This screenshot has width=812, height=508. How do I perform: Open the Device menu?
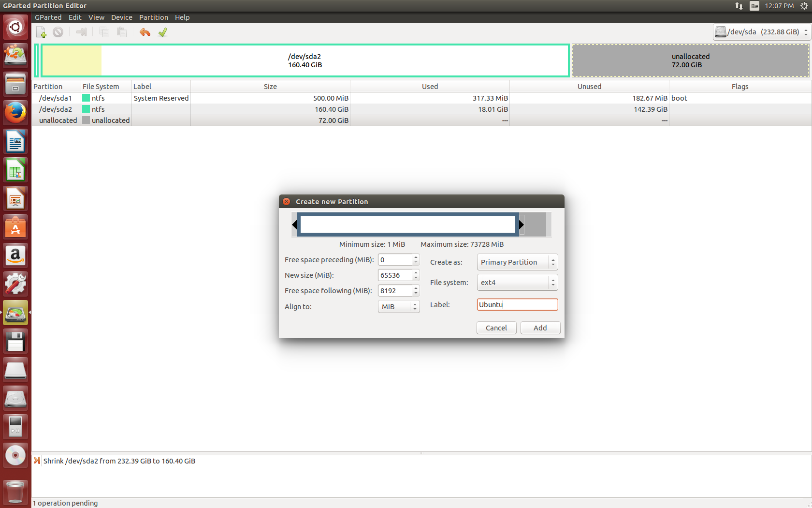click(121, 17)
